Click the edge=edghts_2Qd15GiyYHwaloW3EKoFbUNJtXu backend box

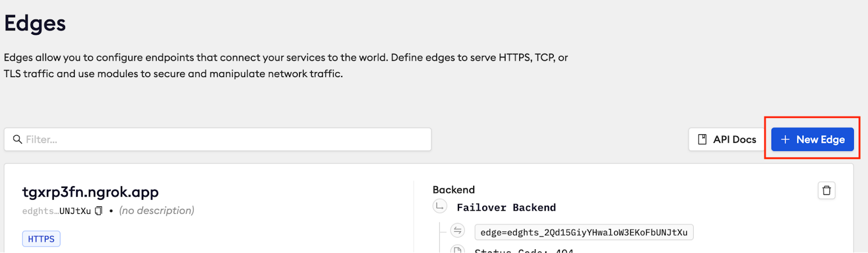coord(584,232)
